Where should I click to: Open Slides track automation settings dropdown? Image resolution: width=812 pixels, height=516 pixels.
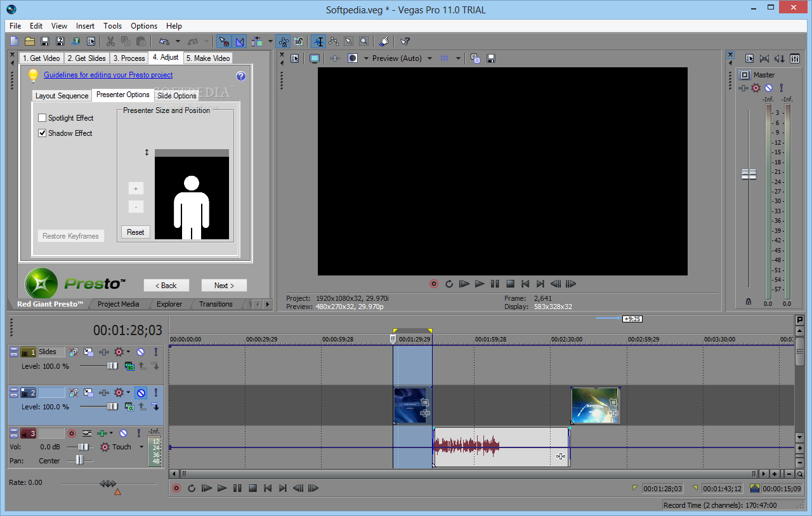point(128,352)
